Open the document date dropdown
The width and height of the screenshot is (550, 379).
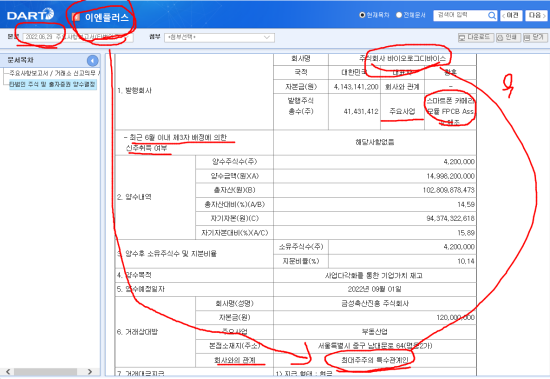point(78,37)
